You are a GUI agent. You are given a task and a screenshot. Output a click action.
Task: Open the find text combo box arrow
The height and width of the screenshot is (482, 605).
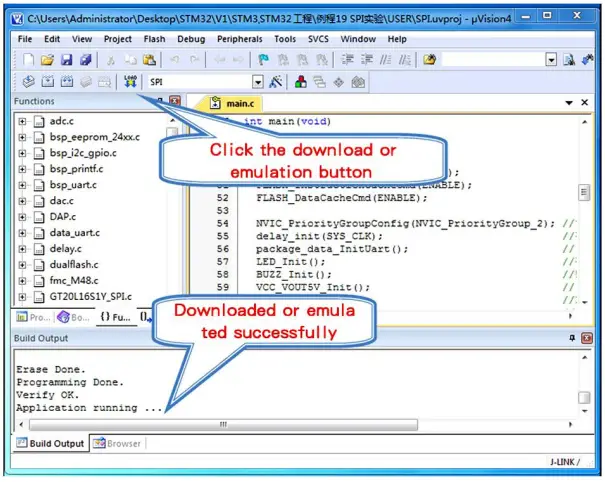(x=551, y=60)
